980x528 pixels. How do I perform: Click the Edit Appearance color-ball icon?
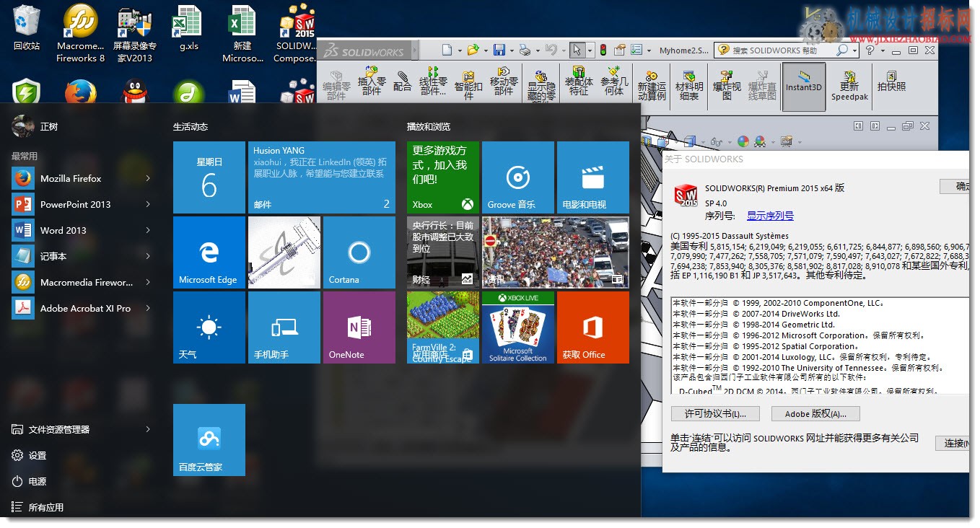coord(743,141)
